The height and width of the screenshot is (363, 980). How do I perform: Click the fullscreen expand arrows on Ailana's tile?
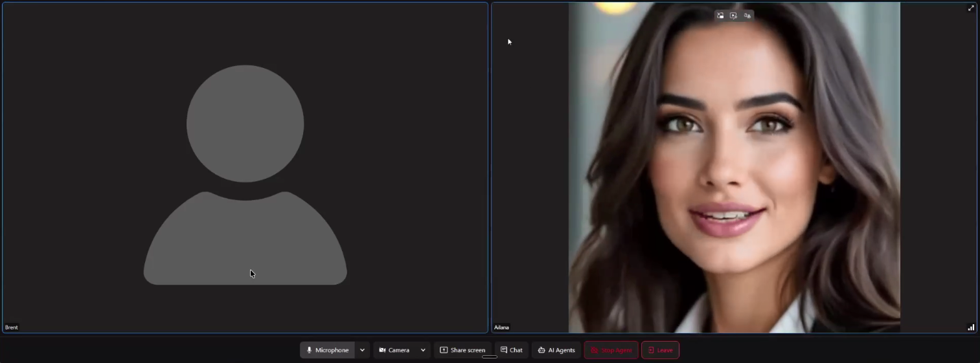(970, 8)
